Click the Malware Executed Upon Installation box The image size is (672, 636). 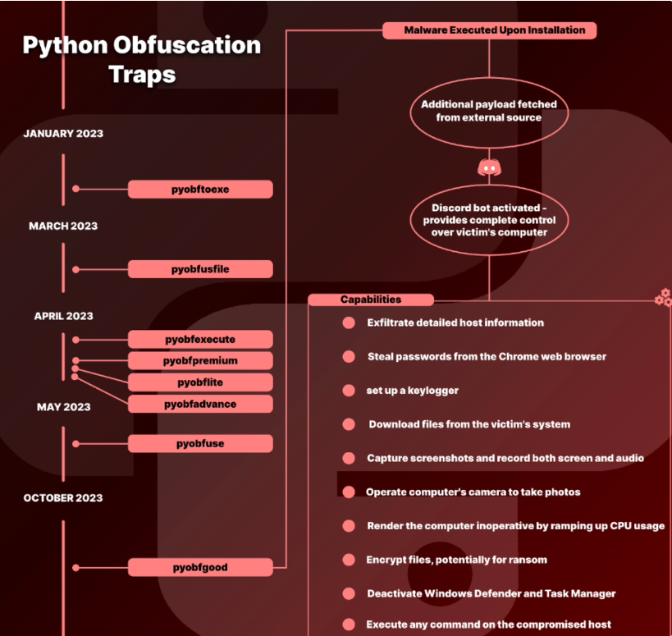489,30
